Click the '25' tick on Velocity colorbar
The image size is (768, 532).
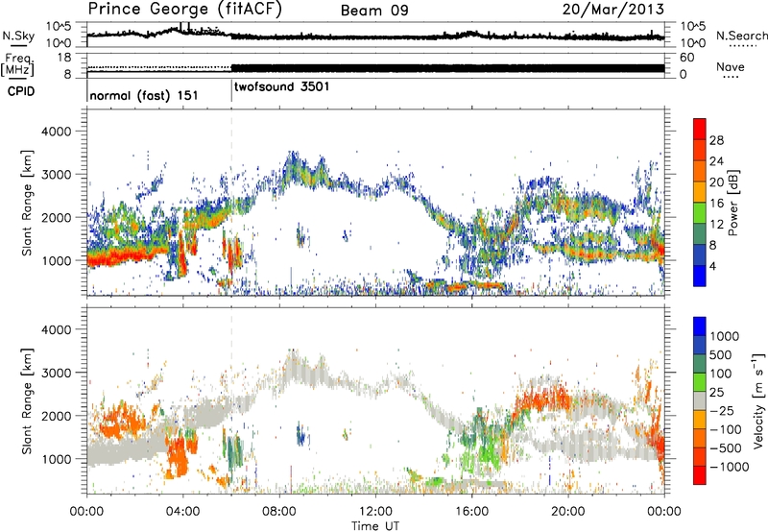(716, 393)
